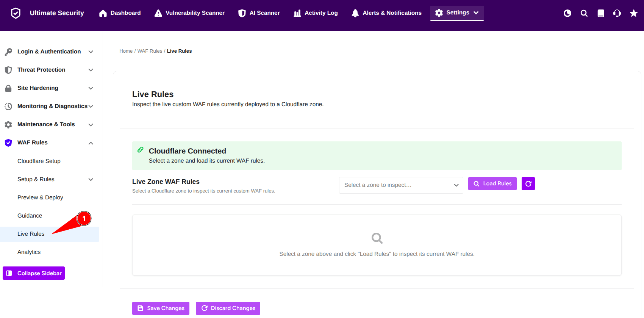Screen dimensions: 644x318
Task: Follow the Home breadcrumb link
Action: pyautogui.click(x=126, y=51)
